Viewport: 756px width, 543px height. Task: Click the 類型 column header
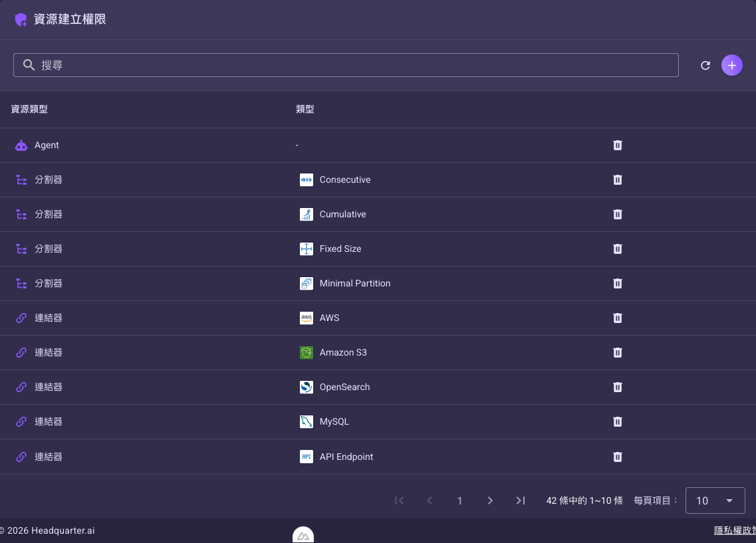(x=305, y=110)
